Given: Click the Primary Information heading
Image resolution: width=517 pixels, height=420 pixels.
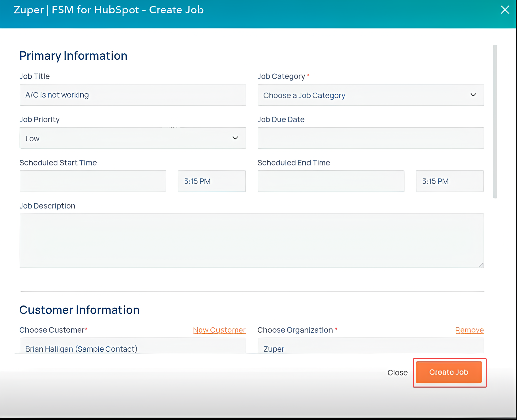Looking at the screenshot, I should coord(73,56).
